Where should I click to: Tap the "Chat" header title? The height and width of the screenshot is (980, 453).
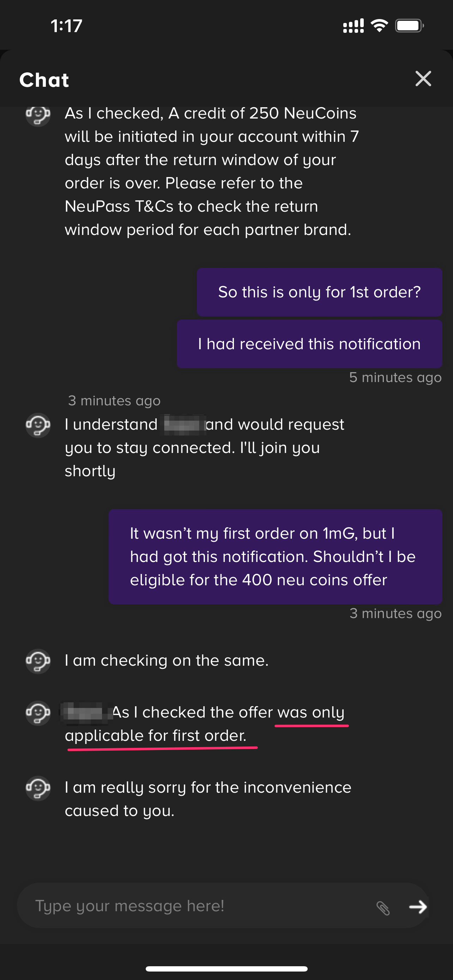44,80
